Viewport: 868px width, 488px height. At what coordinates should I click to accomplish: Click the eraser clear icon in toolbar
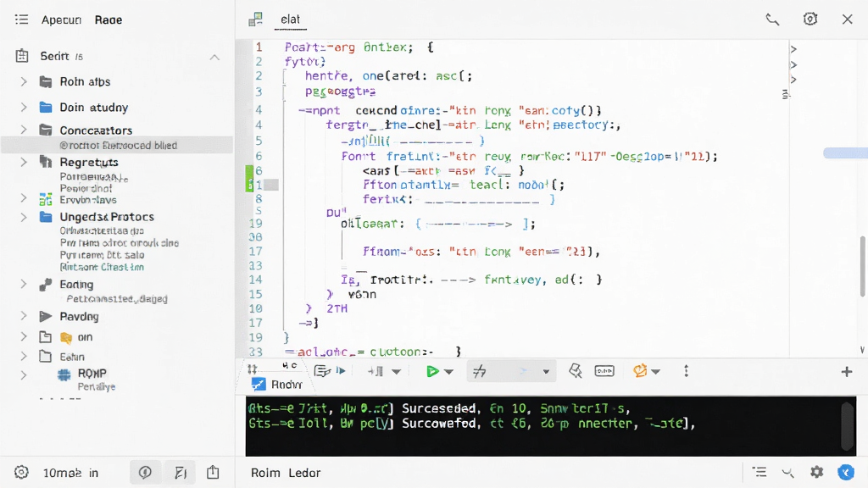tap(576, 371)
